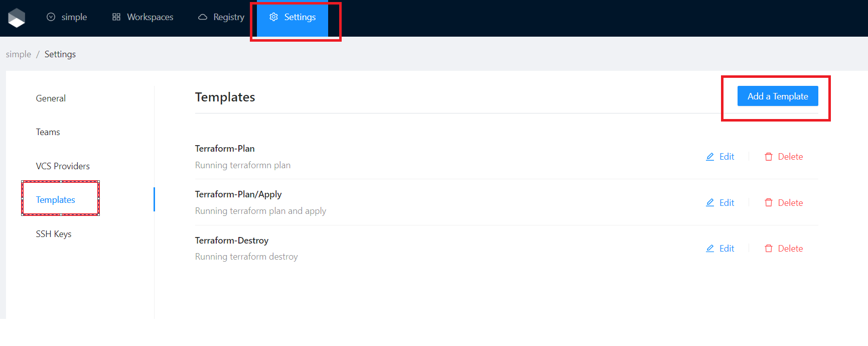Viewport: 868px width, 346px height.
Task: Delete the Terraform-Plan template via trash icon
Action: (768, 157)
